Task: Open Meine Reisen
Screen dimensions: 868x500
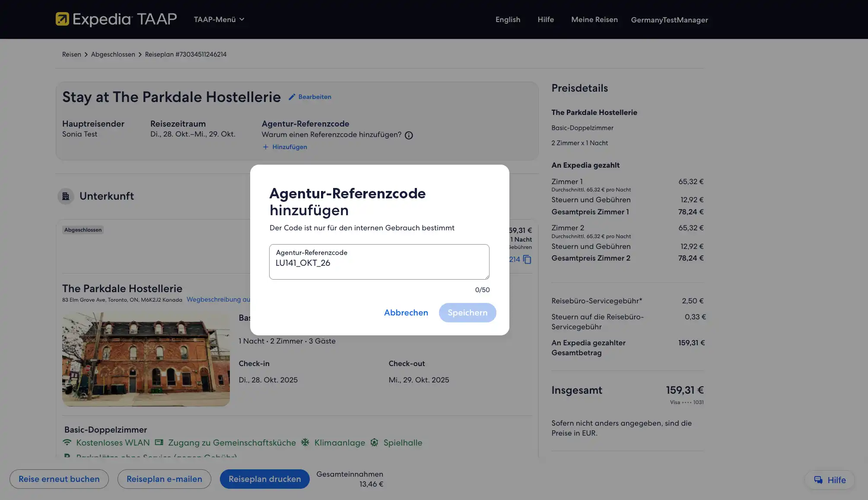Action: tap(595, 19)
